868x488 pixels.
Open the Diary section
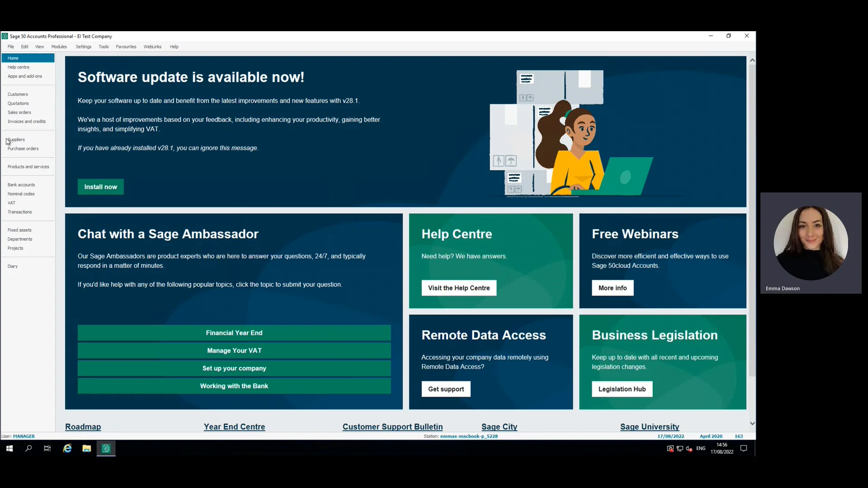12,266
